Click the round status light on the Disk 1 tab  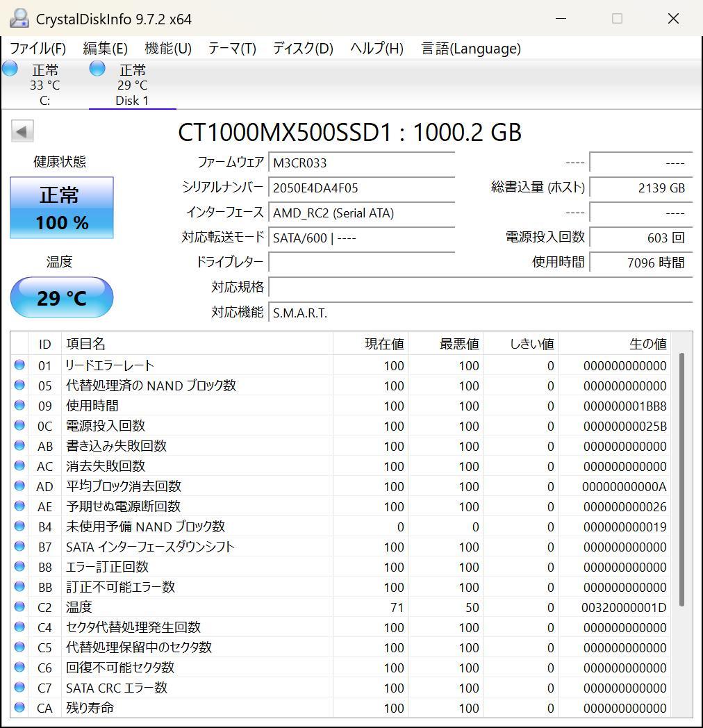coord(97,68)
